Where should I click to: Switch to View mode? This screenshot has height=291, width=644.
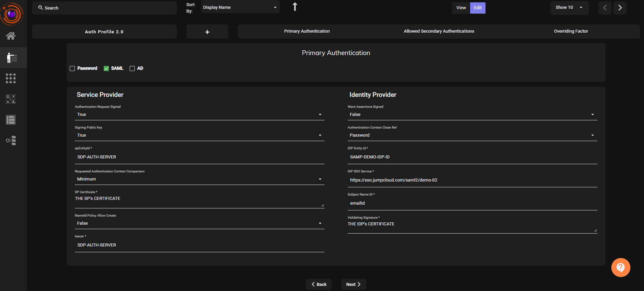[x=461, y=8]
